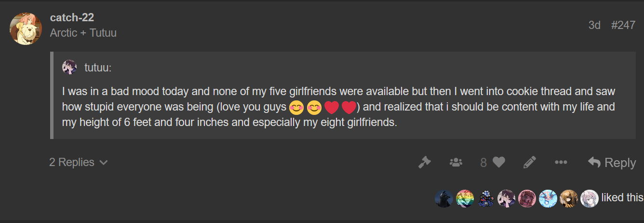Image resolution: width=644 pixels, height=223 pixels.
Task: Expand the 2 Replies dropdown
Action: pyautogui.click(x=78, y=162)
